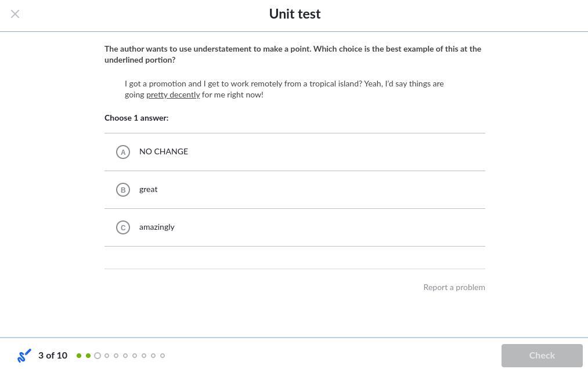
Task: Choose radio option B, great
Action: pos(123,190)
